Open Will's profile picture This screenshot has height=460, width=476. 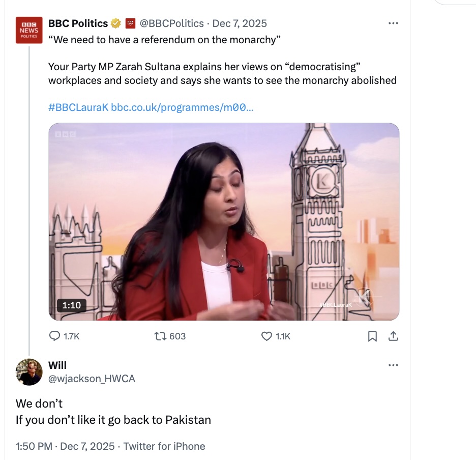29,372
